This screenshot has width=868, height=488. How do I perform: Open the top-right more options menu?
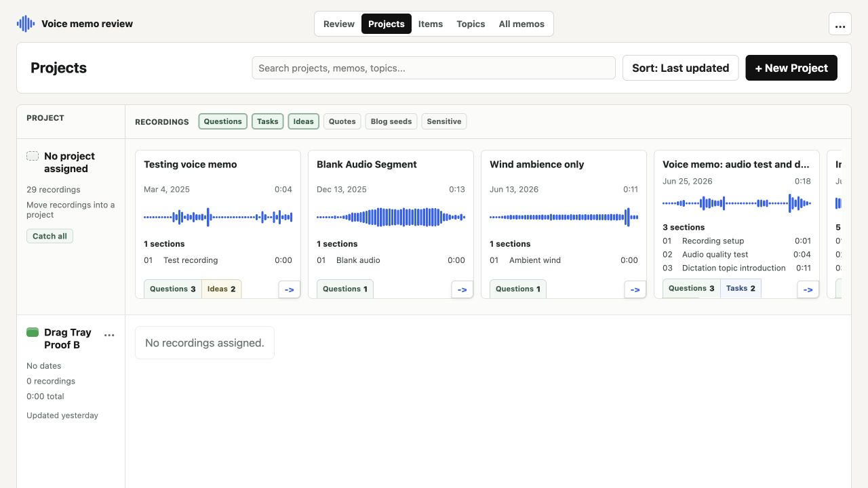click(x=840, y=24)
